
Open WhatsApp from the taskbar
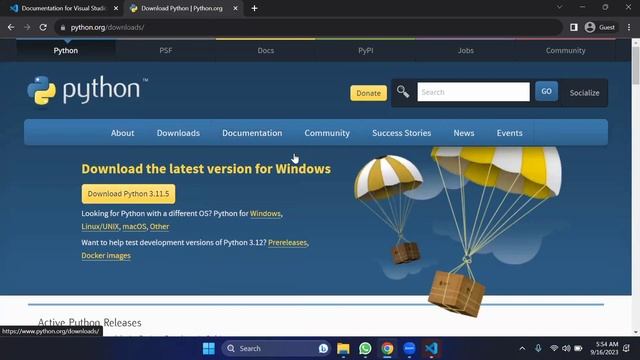point(365,349)
